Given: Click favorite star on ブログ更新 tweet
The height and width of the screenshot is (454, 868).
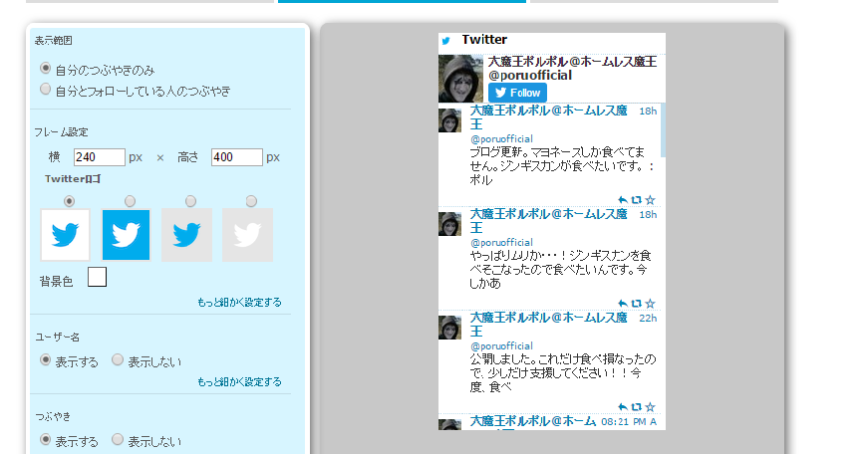Looking at the screenshot, I should 650,200.
